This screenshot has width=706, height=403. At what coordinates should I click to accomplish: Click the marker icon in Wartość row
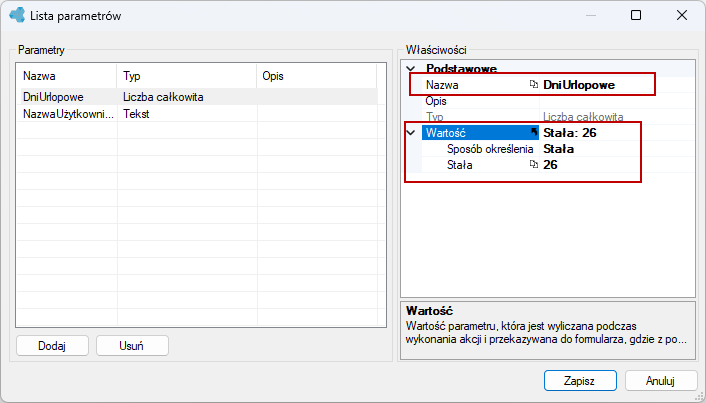pyautogui.click(x=534, y=132)
